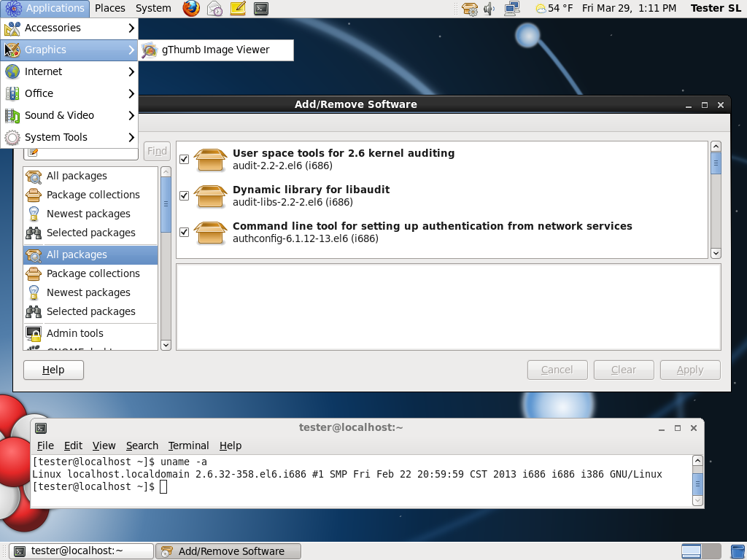Open the terminal Edit menu
The image size is (747, 560).
click(x=73, y=446)
